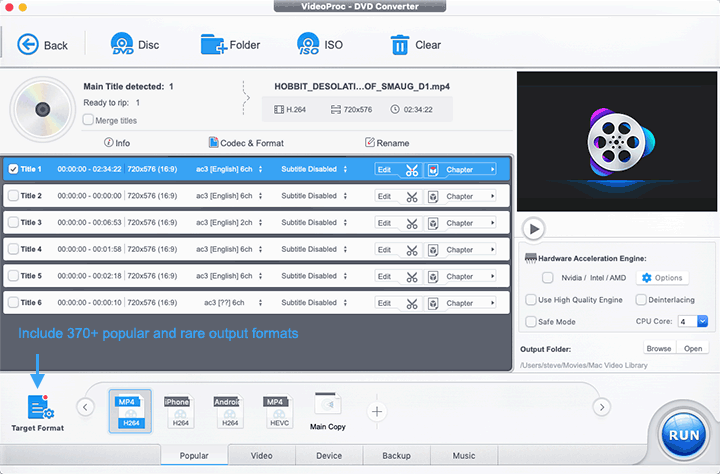The width and height of the screenshot is (720, 474).
Task: Show next format presets with right arrow
Action: [x=602, y=407]
